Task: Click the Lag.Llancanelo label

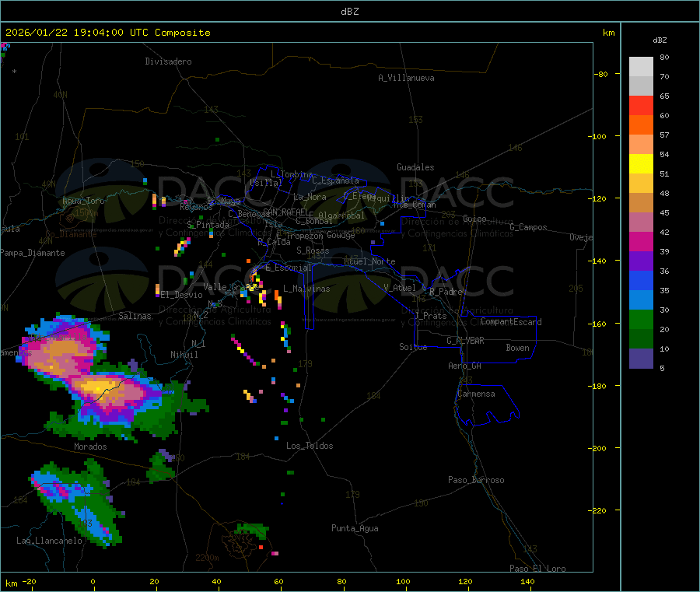Action: click(x=50, y=541)
